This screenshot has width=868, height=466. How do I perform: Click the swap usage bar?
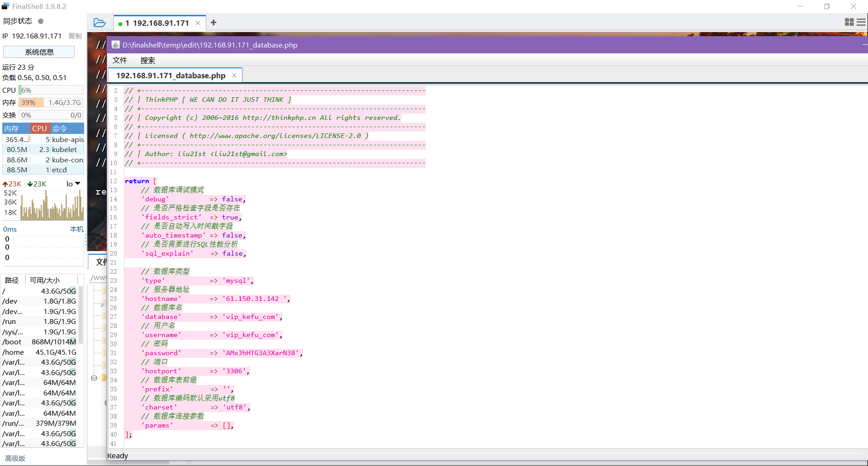tap(51, 115)
